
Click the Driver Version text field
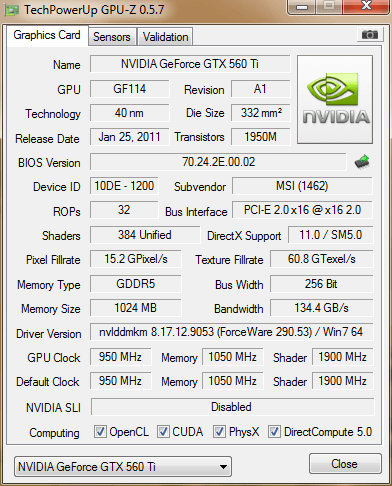(x=231, y=332)
